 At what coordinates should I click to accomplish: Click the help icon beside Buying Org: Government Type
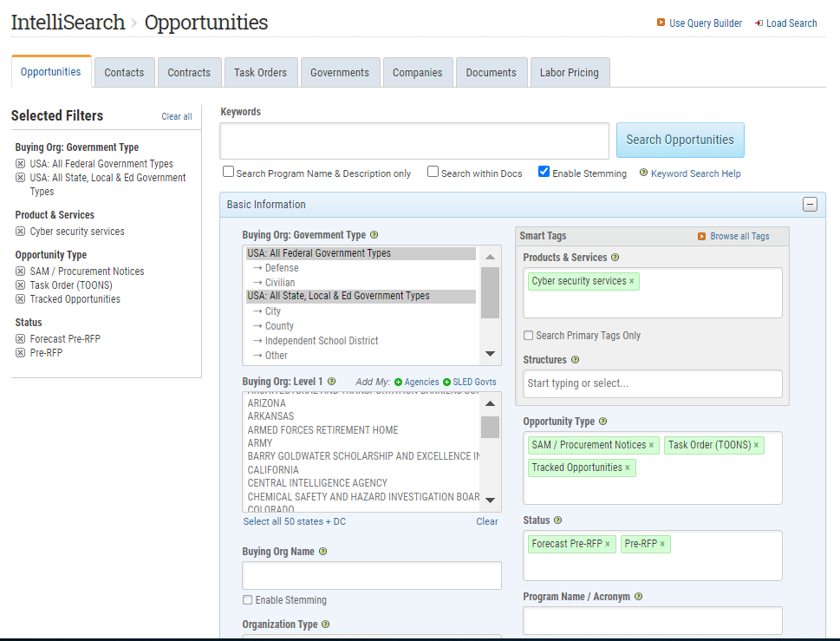[374, 234]
